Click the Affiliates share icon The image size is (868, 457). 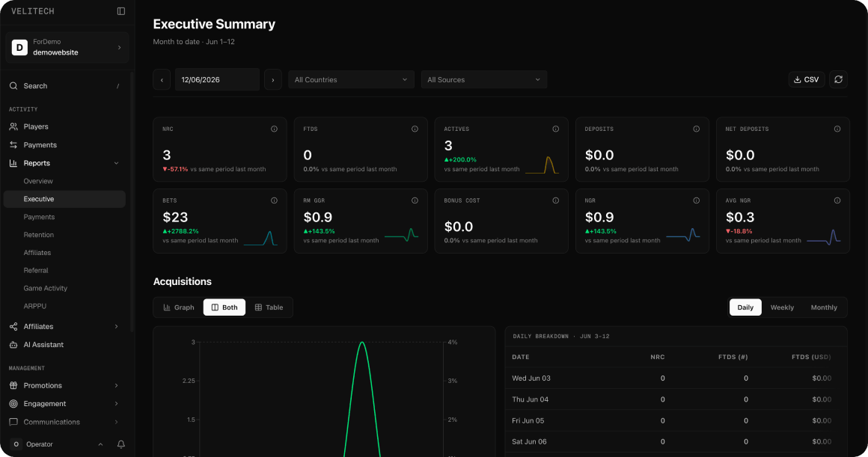click(13, 326)
